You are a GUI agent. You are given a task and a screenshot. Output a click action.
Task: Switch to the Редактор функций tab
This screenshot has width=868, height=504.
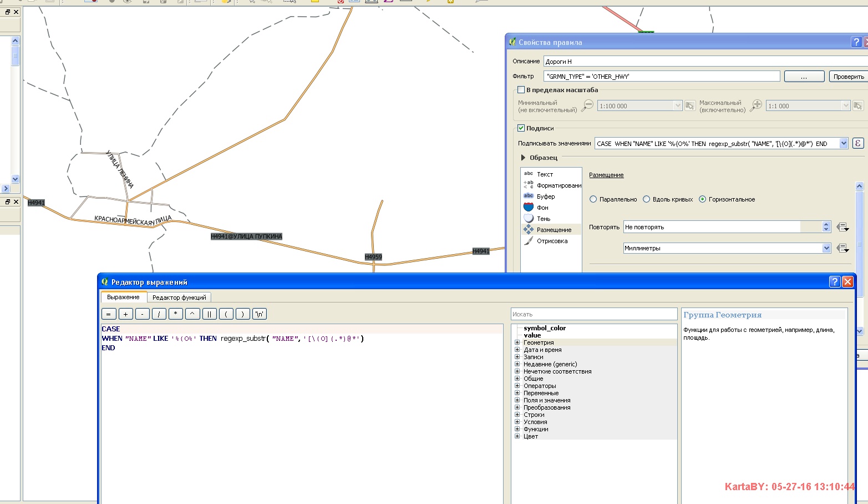(179, 297)
